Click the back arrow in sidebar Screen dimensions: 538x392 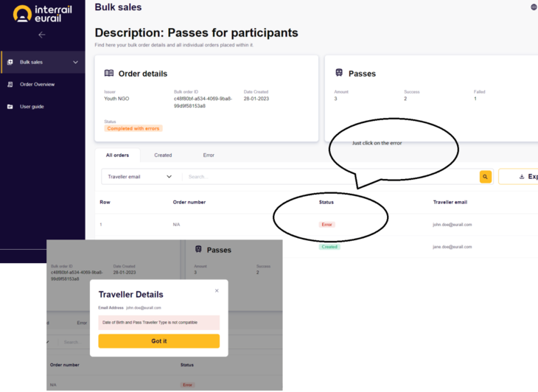(x=42, y=35)
